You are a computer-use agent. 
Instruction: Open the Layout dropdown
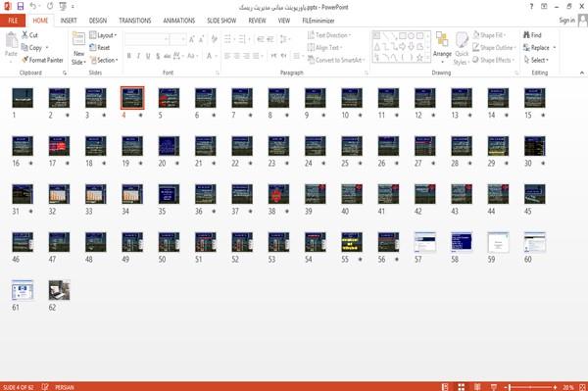pos(103,35)
